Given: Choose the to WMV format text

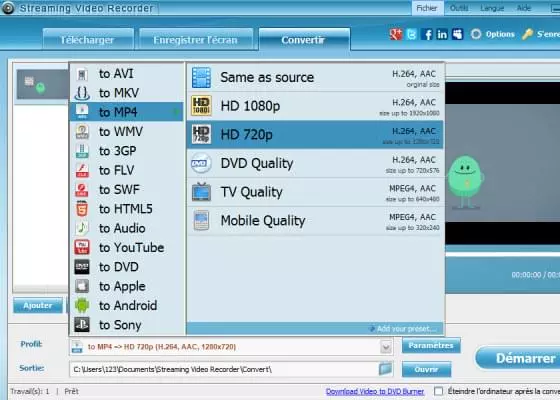Looking at the screenshot, I should 121,132.
